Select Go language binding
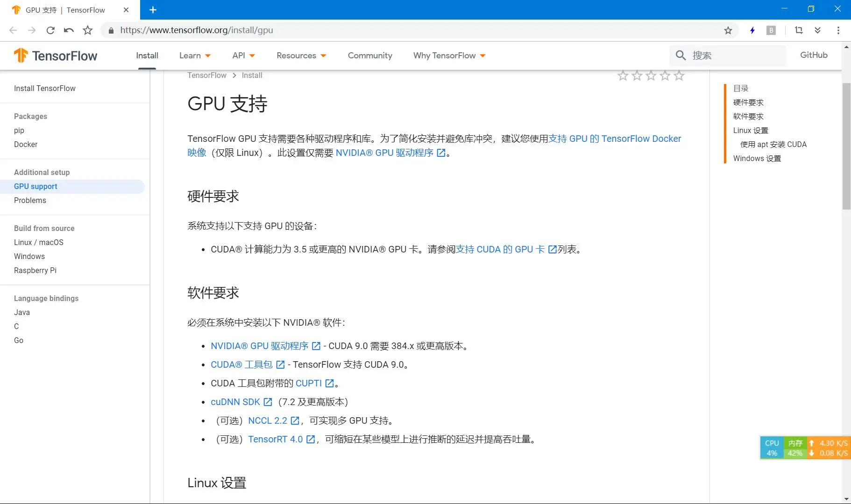This screenshot has height=504, width=851. [19, 341]
